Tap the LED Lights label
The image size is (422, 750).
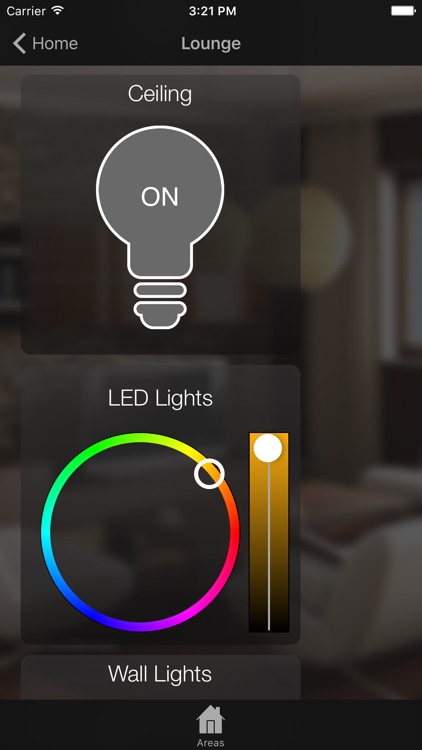(160, 398)
